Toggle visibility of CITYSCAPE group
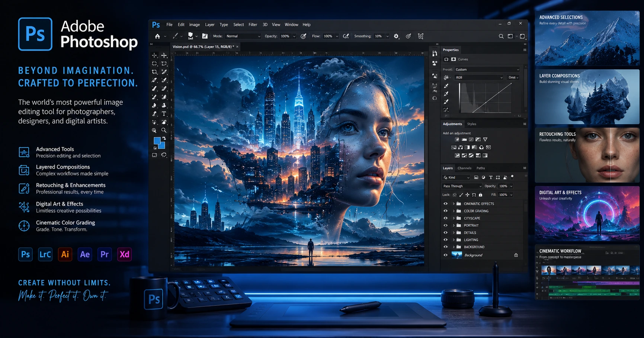 point(445,218)
